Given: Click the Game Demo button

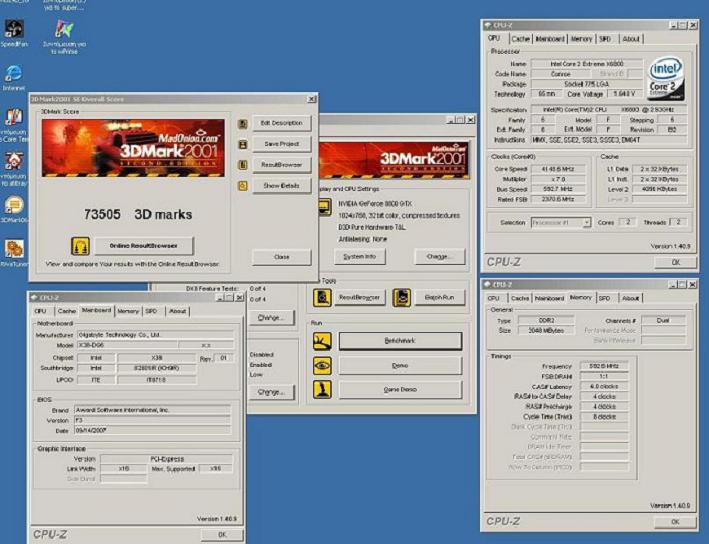Looking at the screenshot, I should (x=400, y=389).
